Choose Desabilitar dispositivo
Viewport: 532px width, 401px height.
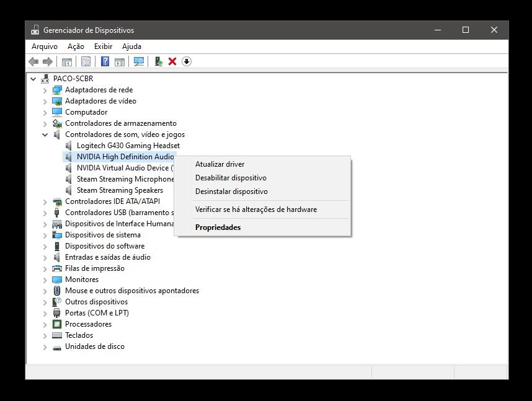pos(262,178)
